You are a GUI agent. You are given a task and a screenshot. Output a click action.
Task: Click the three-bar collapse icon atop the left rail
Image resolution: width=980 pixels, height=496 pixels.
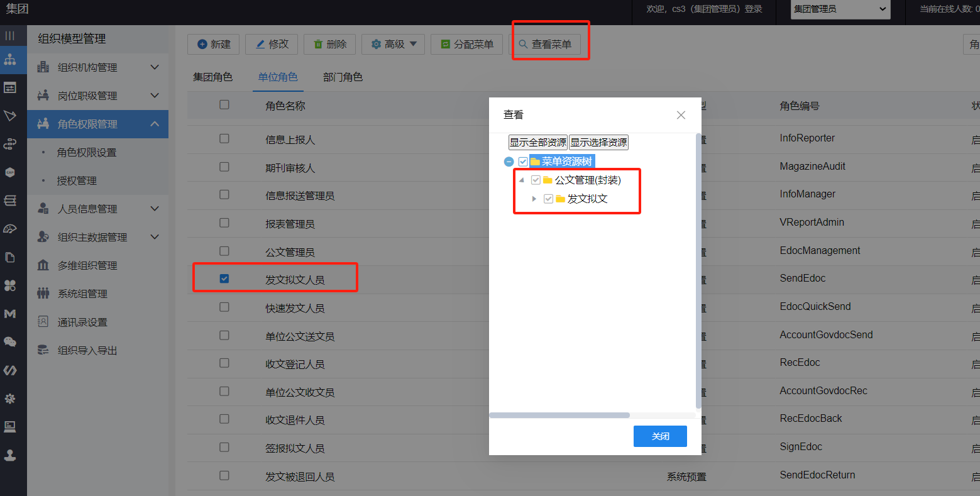(10, 36)
